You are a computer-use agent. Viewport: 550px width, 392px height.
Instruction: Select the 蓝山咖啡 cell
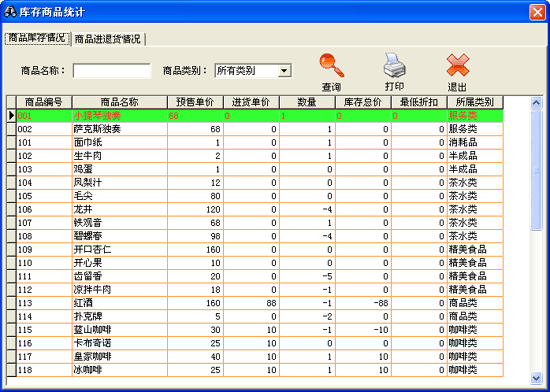[120, 330]
